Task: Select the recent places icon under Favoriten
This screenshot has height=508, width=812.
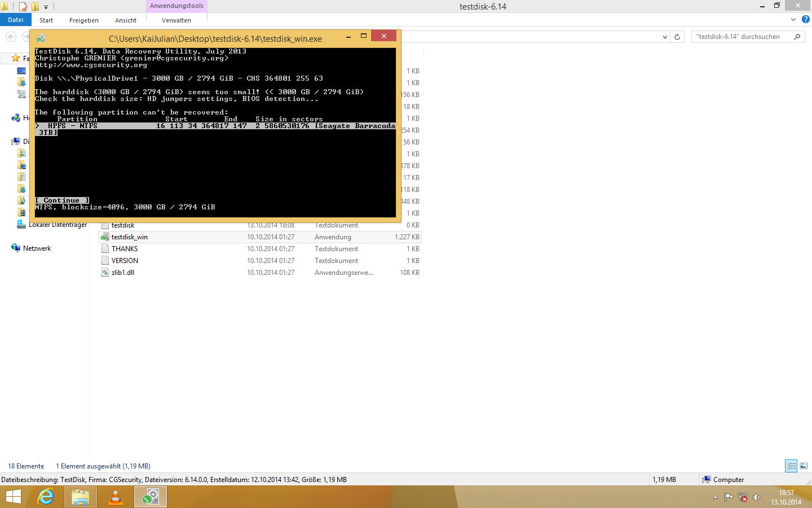Action: coord(21,94)
